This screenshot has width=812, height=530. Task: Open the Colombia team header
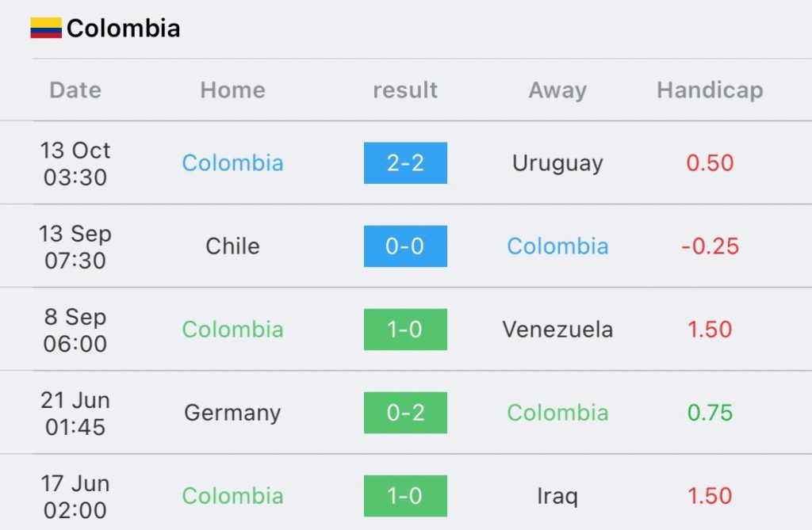123,28
